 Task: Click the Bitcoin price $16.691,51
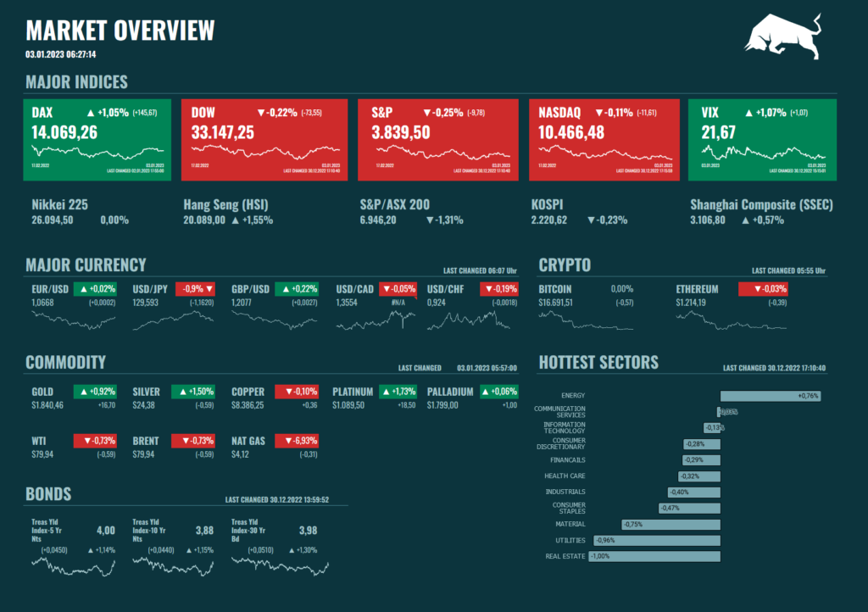(556, 303)
